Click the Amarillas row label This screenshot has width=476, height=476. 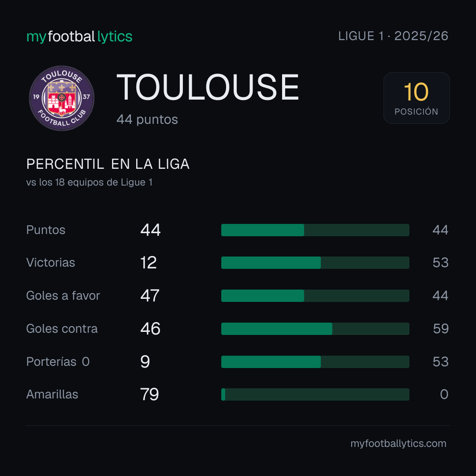click(52, 394)
